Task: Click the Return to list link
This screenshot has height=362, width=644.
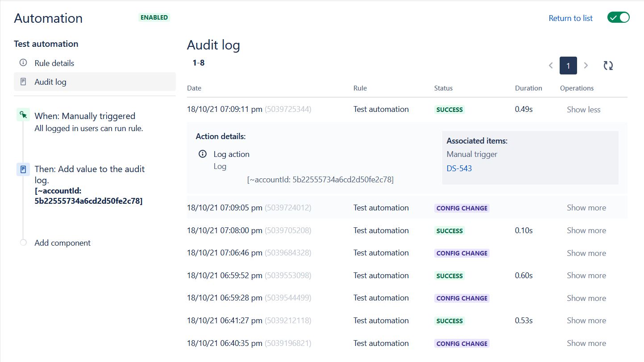Action: pos(570,18)
